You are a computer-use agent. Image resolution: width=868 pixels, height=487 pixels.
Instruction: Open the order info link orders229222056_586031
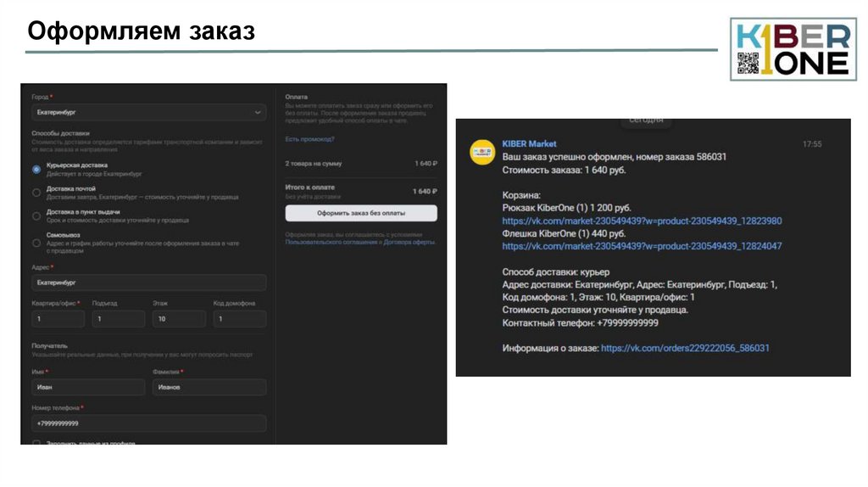[685, 349]
